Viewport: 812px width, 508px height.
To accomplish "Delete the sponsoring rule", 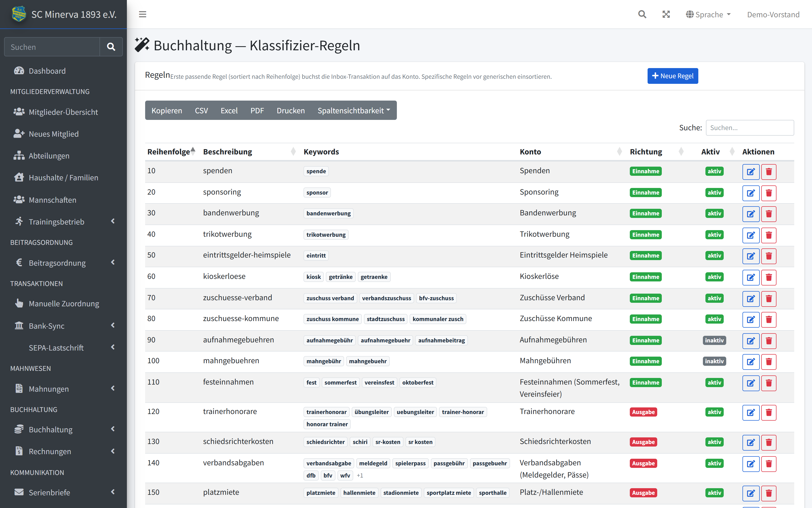I will point(769,193).
